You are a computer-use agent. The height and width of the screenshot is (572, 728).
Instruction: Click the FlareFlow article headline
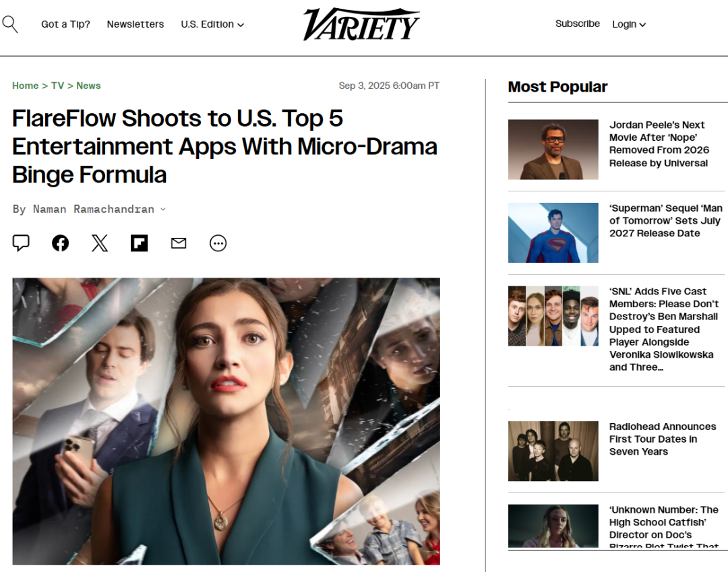[x=224, y=147]
